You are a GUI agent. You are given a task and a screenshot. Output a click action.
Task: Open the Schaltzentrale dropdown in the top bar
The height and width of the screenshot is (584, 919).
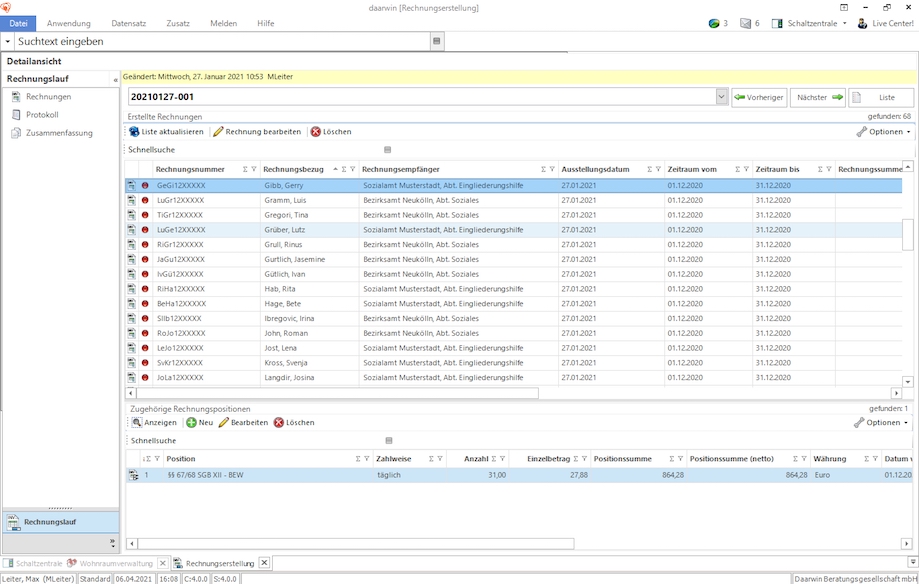pyautogui.click(x=845, y=23)
